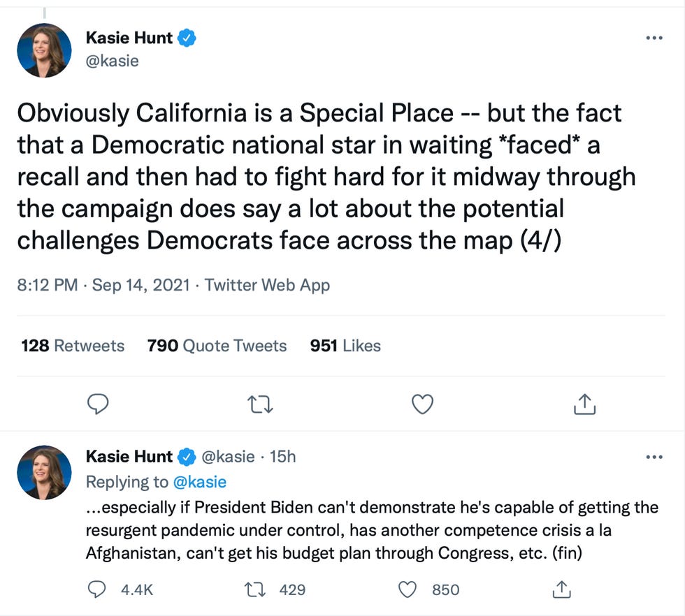685x616 pixels.
Task: Click the Twitter Web App source label
Action: pos(267,285)
